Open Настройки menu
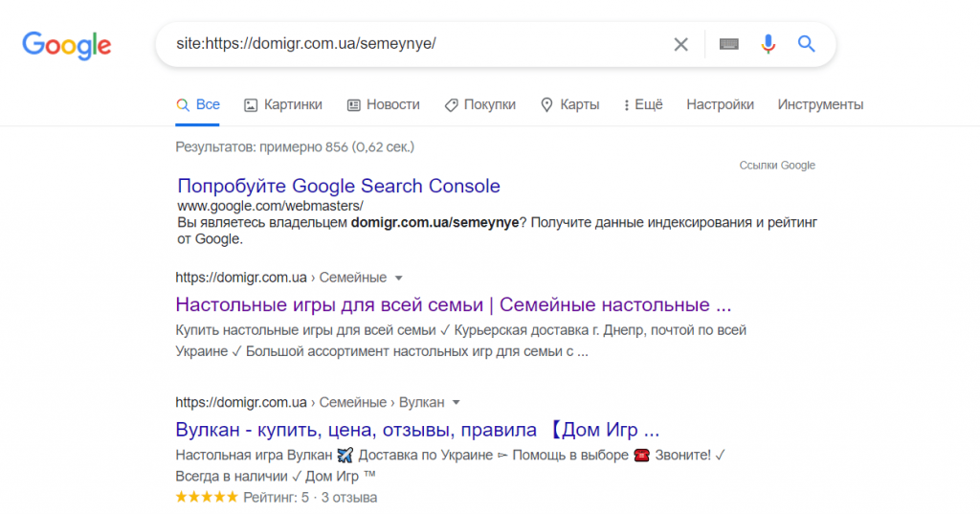This screenshot has width=980, height=514. click(x=720, y=104)
